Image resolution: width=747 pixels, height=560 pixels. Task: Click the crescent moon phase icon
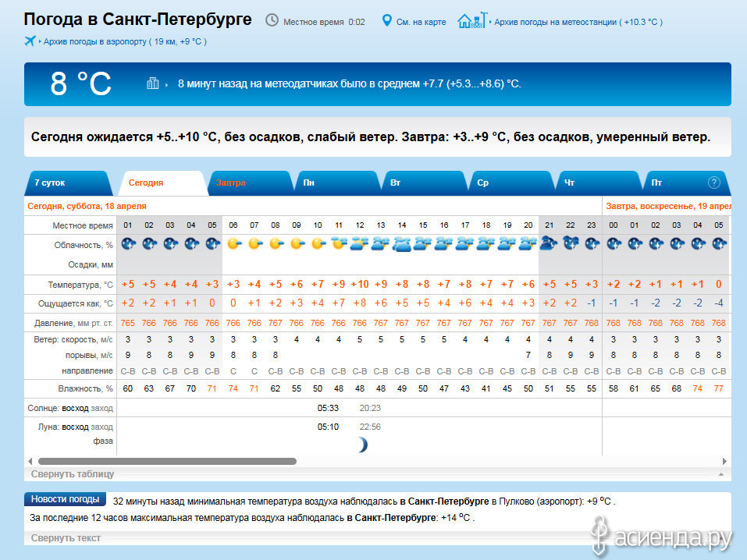click(x=361, y=445)
